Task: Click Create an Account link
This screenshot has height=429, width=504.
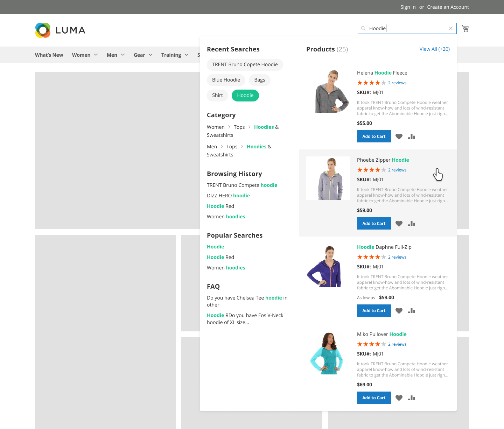Action: [448, 7]
